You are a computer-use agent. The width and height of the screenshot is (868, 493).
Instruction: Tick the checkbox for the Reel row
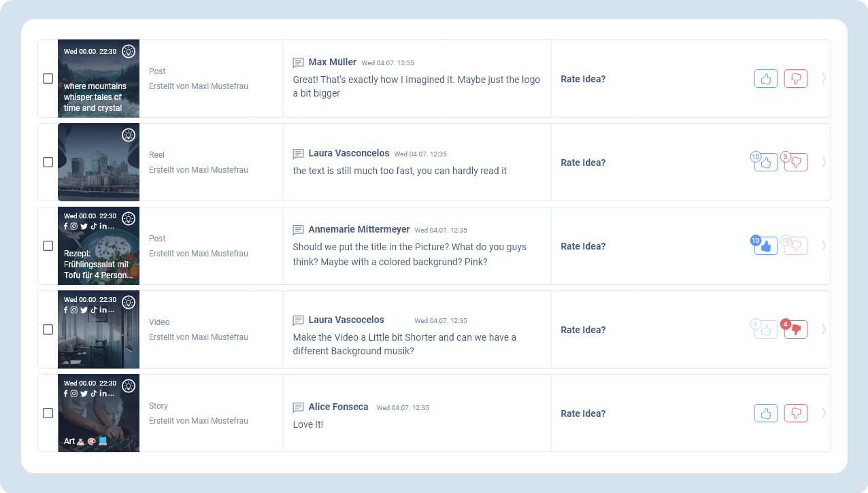[48, 163]
